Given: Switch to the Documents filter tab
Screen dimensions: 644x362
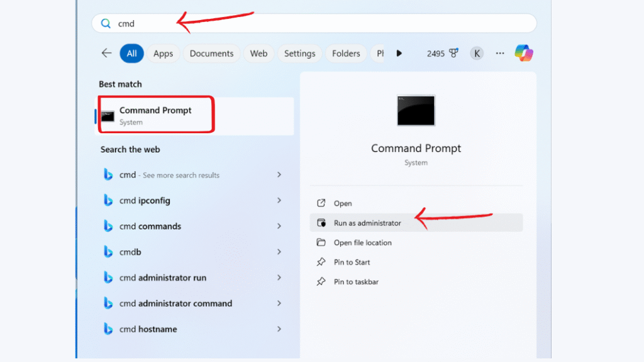Looking at the screenshot, I should (x=211, y=53).
